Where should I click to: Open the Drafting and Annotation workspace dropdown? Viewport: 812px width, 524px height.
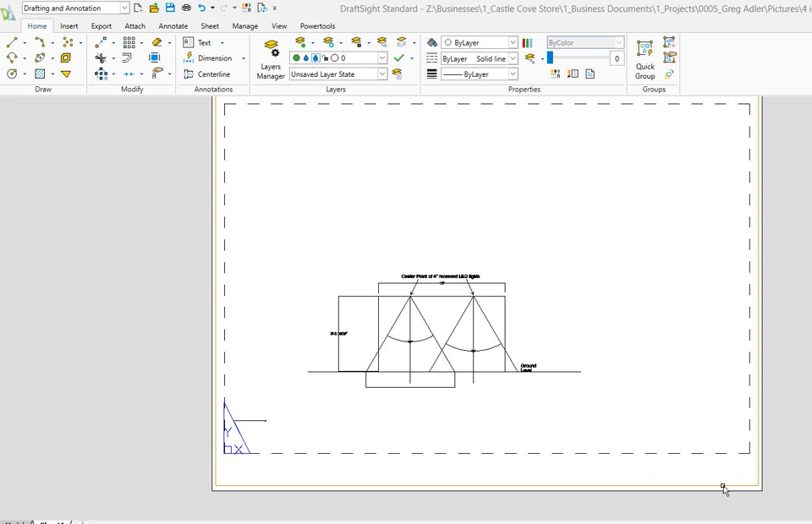click(125, 8)
